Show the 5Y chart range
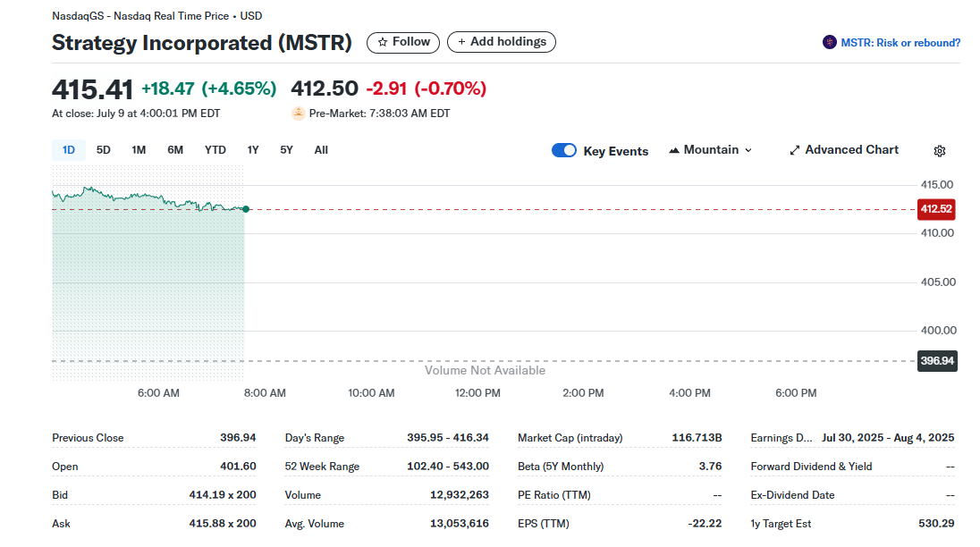 click(286, 150)
